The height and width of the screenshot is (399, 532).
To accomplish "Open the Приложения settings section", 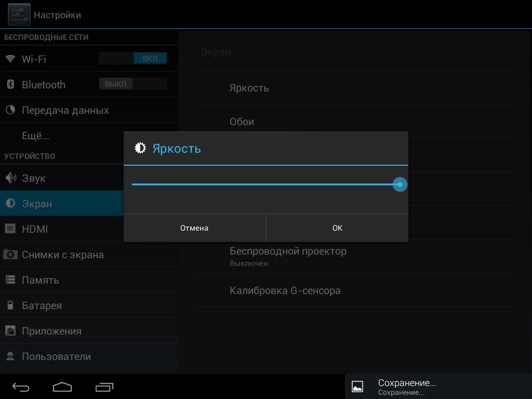I will (x=51, y=331).
